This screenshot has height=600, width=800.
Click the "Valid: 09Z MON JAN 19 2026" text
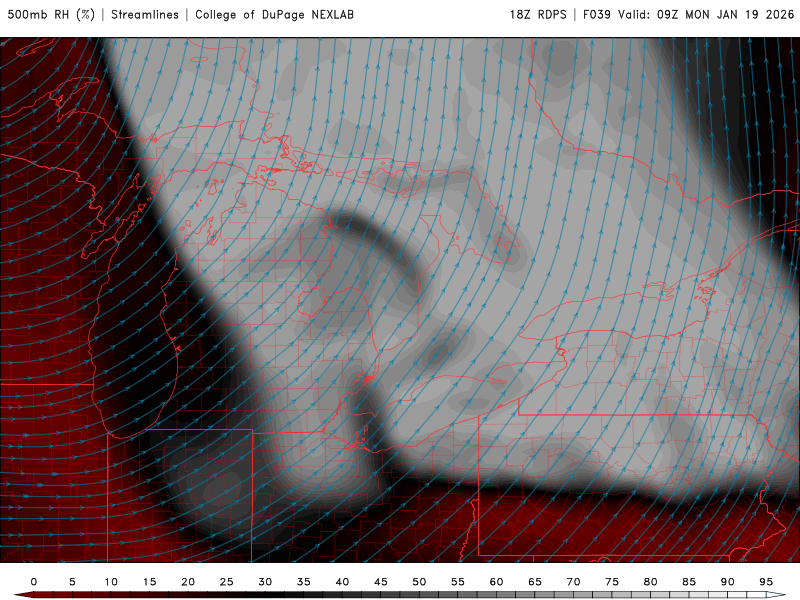pyautogui.click(x=706, y=14)
